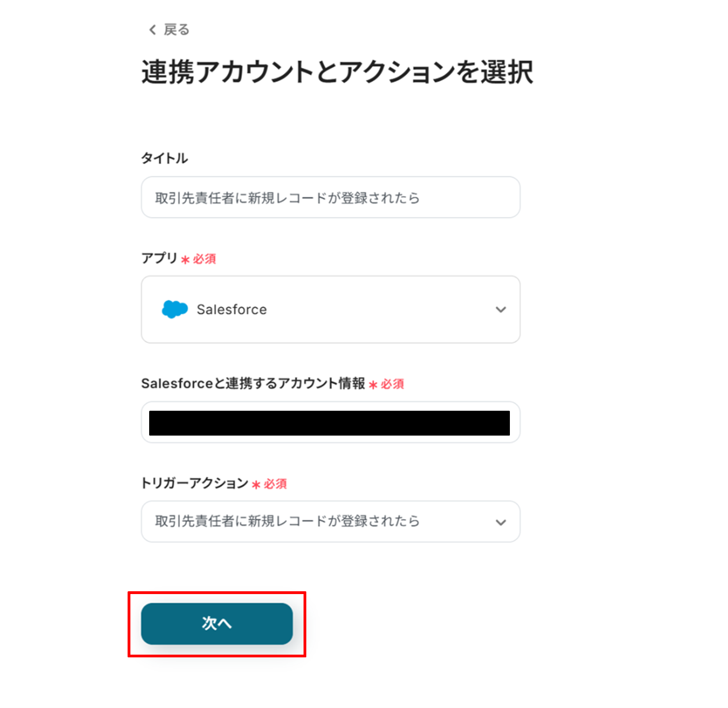Click the 必須 text beside アカウント情報 label
Viewport: 728px width, 708px height.
click(x=393, y=384)
